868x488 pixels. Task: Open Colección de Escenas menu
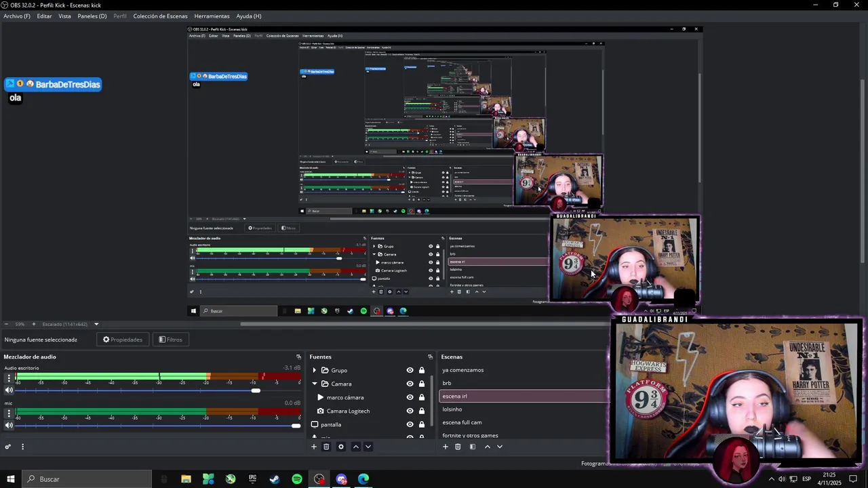(160, 16)
